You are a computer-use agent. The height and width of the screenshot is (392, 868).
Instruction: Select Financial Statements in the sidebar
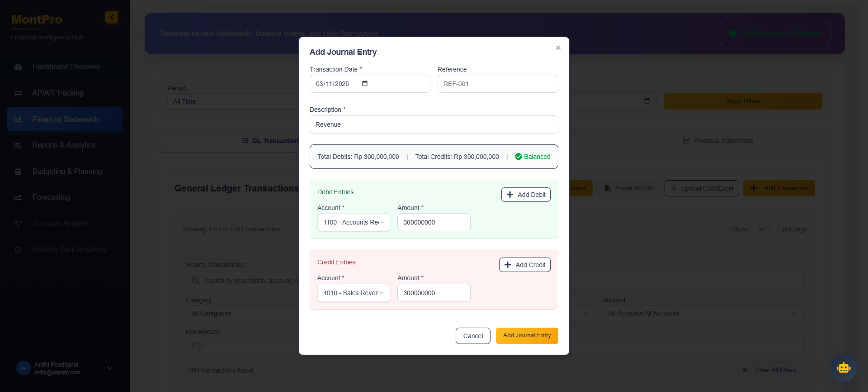tap(65, 120)
